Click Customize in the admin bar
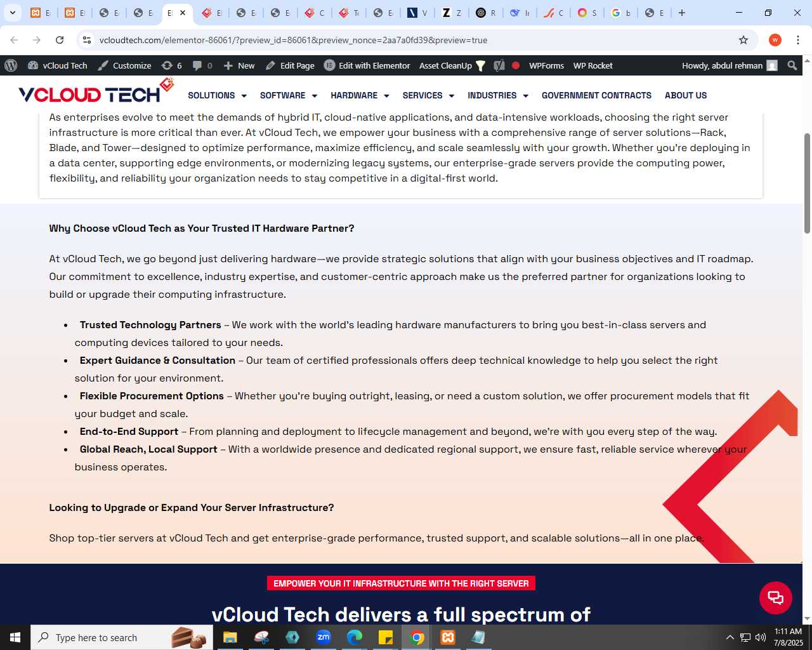Viewport: 812px width, 650px height. tap(124, 65)
